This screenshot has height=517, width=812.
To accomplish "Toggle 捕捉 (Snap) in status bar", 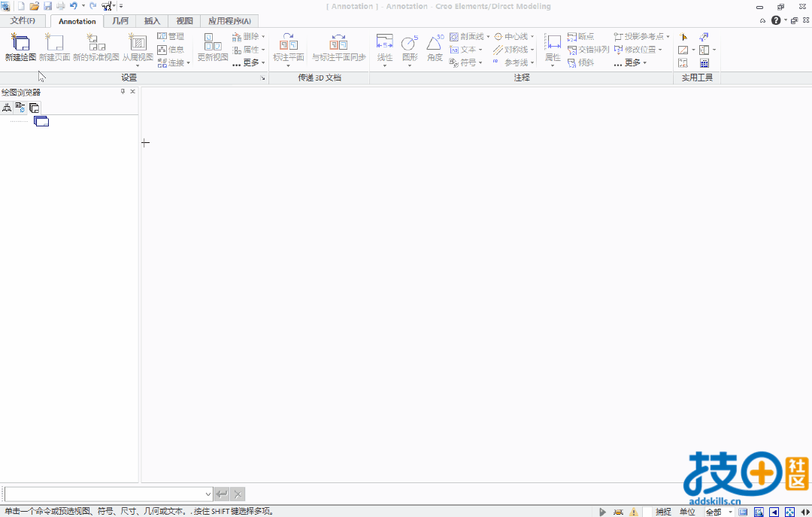I will [663, 512].
